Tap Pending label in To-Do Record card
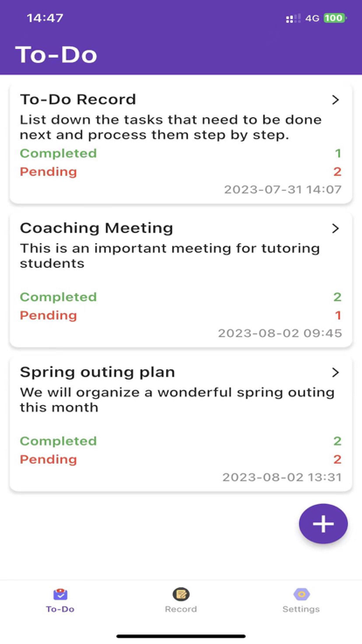The width and height of the screenshot is (362, 644). [x=48, y=171]
